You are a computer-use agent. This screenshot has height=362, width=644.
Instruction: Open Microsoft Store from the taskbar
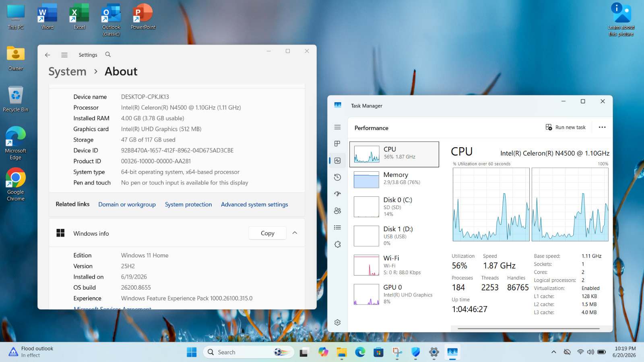pyautogui.click(x=378, y=352)
